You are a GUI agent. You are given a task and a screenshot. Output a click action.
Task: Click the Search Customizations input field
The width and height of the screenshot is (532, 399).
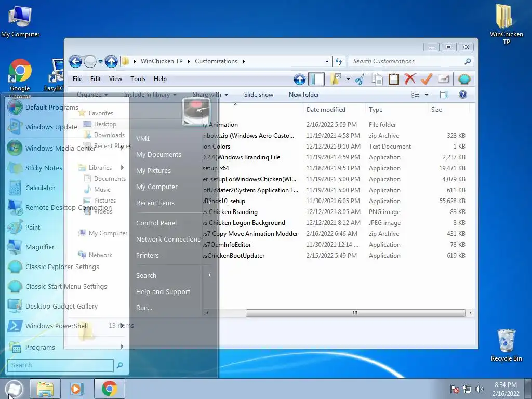coord(407,61)
